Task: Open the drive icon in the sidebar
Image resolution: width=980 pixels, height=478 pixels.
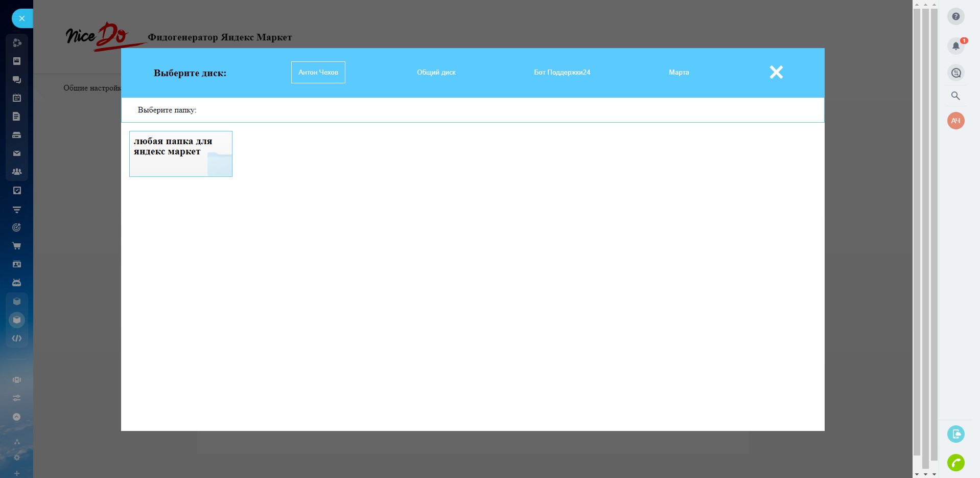Action: click(17, 135)
